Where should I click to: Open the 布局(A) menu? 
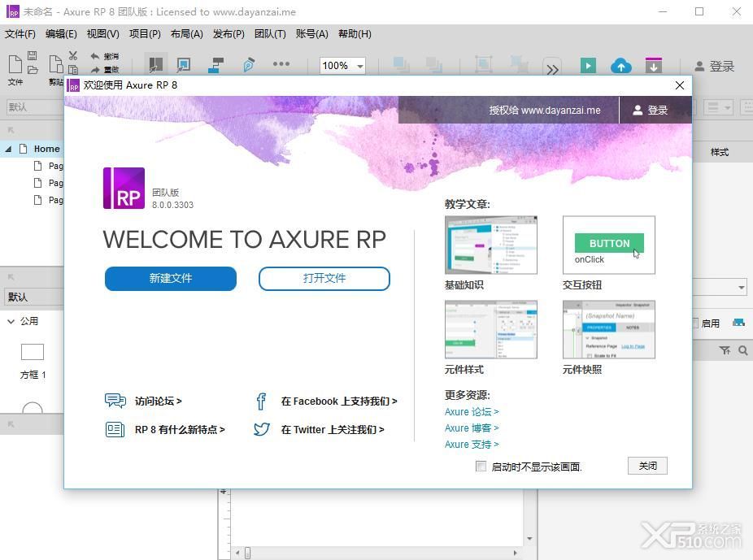(187, 34)
